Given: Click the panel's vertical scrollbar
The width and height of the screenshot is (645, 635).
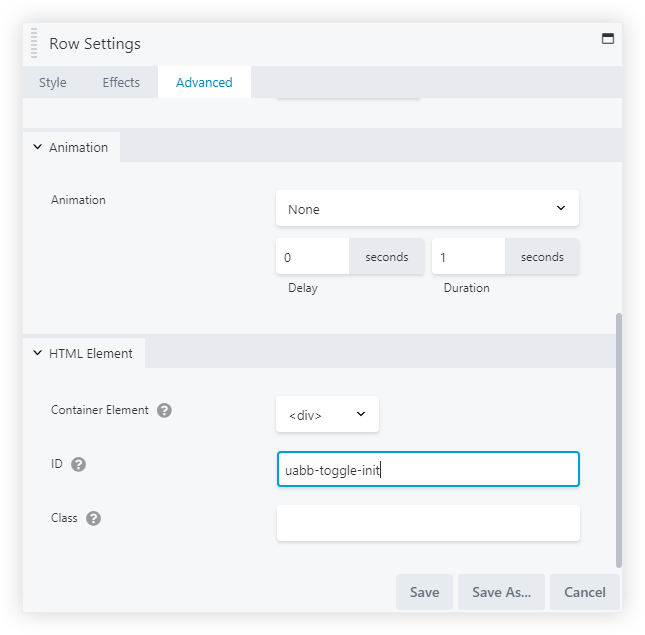Looking at the screenshot, I should [618, 440].
